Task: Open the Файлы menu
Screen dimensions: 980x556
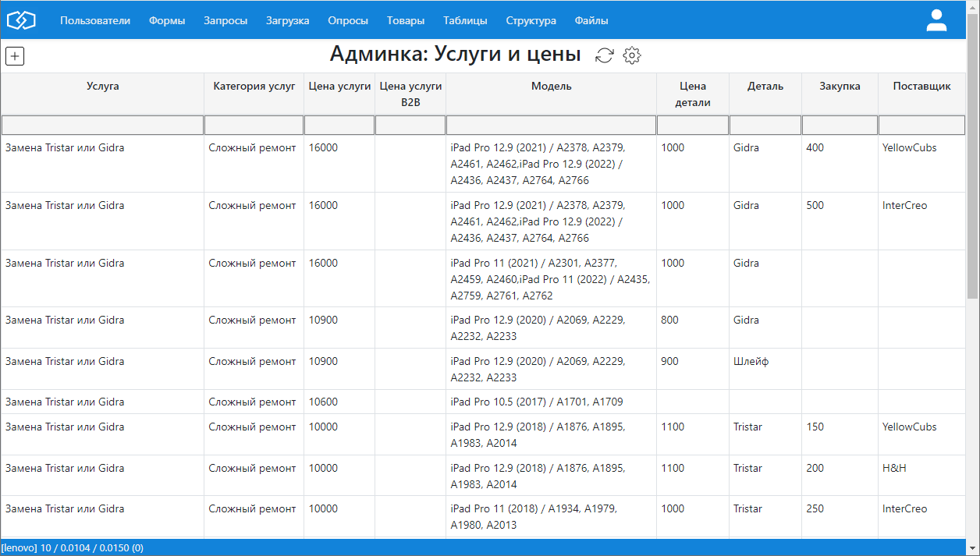Action: (591, 21)
